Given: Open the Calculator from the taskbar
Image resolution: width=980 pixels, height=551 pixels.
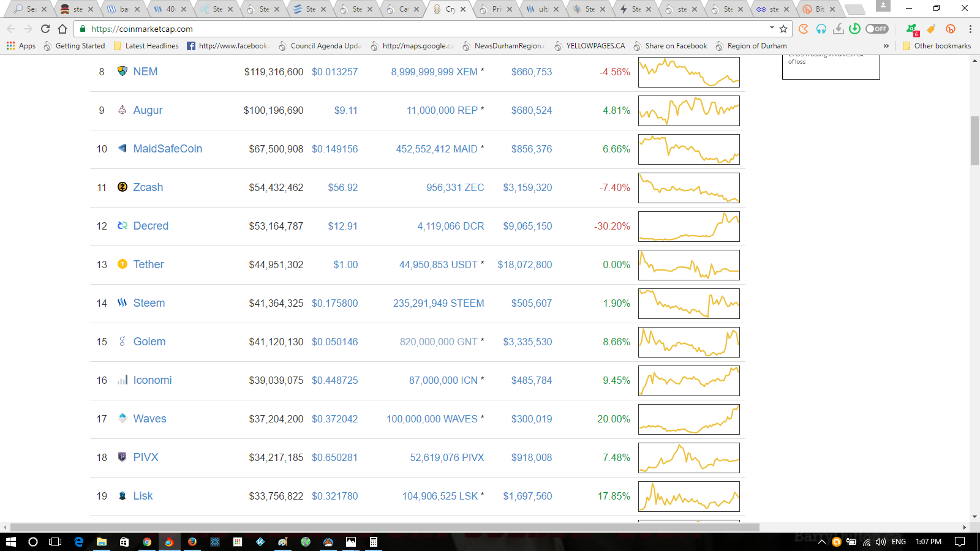Looking at the screenshot, I should [x=373, y=542].
